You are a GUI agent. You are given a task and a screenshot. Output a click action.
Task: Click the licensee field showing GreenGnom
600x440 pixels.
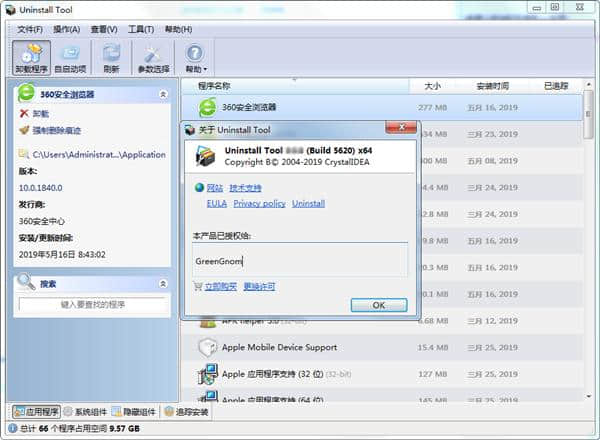(300, 261)
